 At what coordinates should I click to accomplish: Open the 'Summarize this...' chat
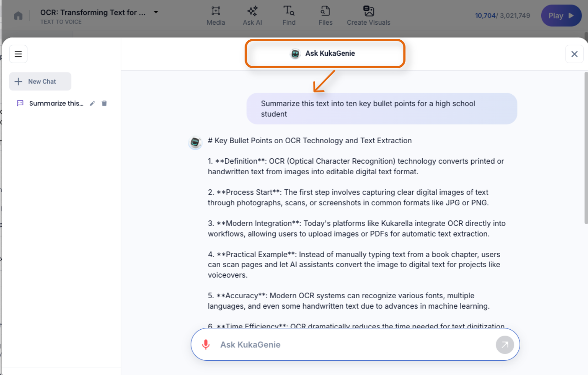56,103
